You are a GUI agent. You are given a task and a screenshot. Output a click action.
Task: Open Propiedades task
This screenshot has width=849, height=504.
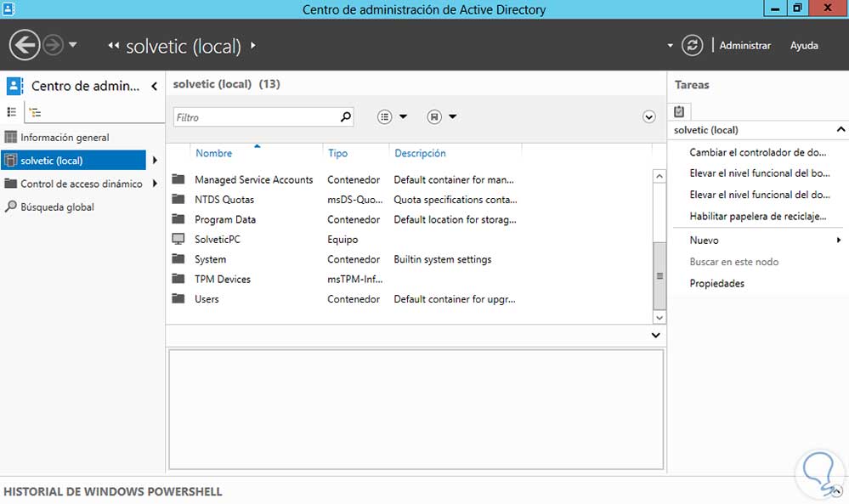(x=716, y=283)
